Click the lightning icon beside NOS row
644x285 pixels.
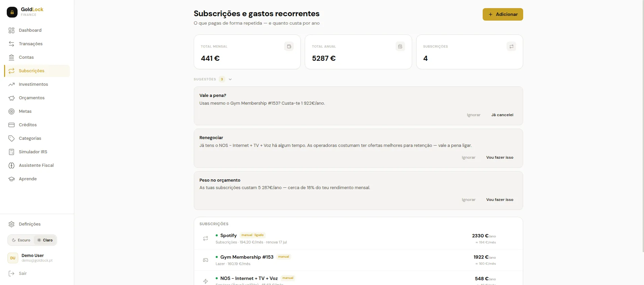pyautogui.click(x=206, y=281)
